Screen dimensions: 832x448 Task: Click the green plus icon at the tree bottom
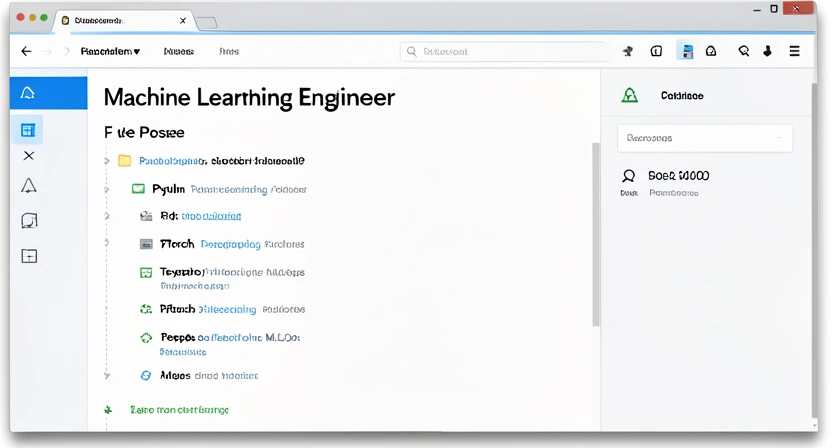point(108,410)
